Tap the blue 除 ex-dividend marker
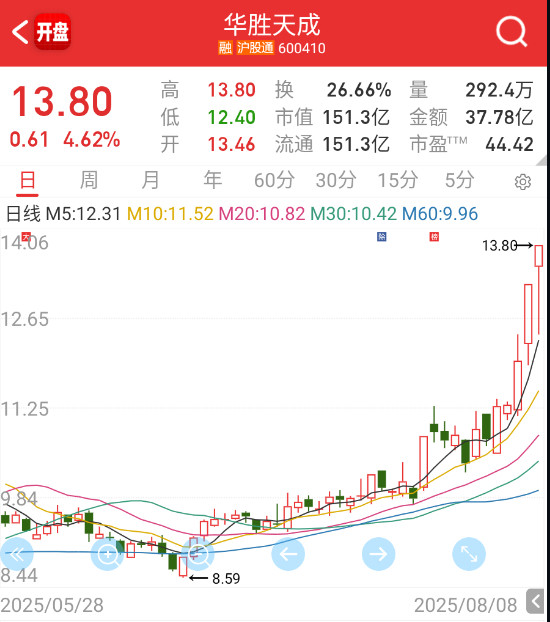Viewport: 550px width, 622px height. (381, 237)
